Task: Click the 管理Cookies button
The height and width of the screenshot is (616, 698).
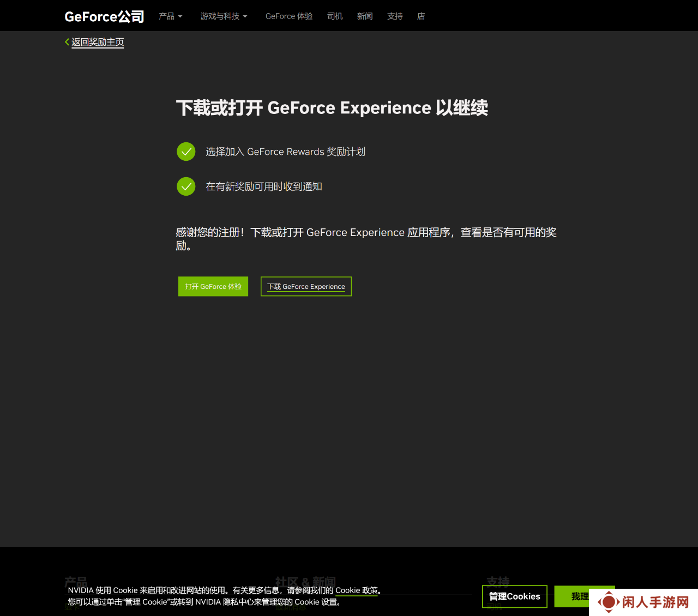Action: pos(515,596)
